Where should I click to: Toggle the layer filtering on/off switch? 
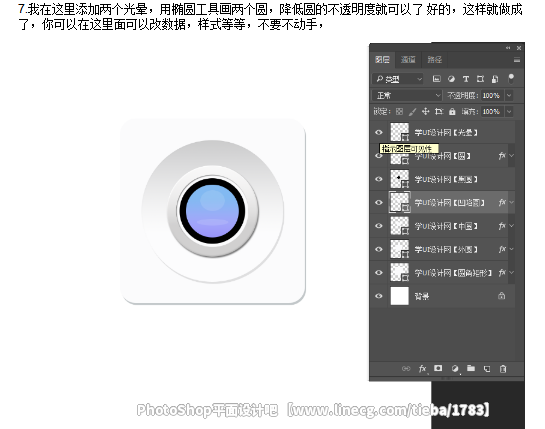pos(511,79)
